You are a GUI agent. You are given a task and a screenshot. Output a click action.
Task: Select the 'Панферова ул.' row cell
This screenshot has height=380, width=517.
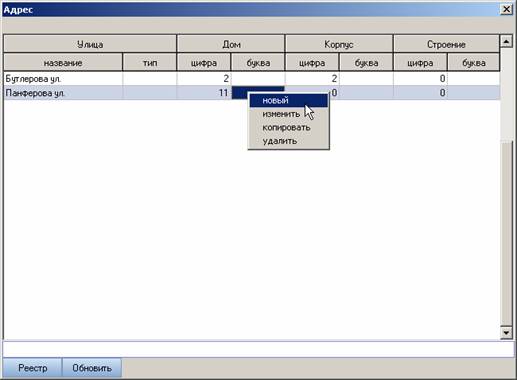[63, 93]
